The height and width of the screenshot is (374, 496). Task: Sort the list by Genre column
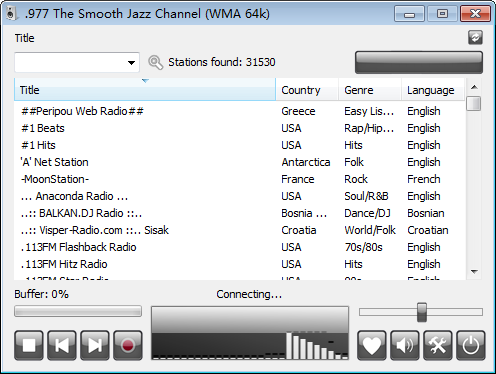coord(370,90)
